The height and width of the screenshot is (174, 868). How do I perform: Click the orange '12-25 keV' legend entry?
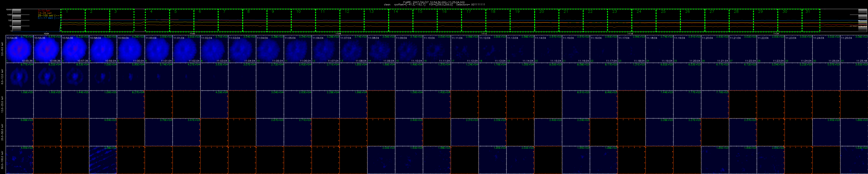pyautogui.click(x=45, y=14)
